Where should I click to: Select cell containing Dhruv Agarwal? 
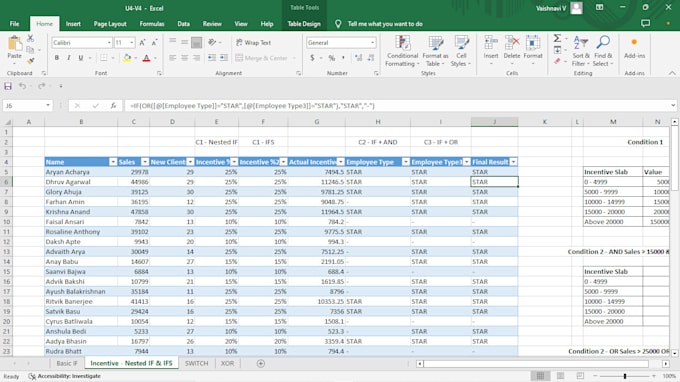(x=81, y=182)
